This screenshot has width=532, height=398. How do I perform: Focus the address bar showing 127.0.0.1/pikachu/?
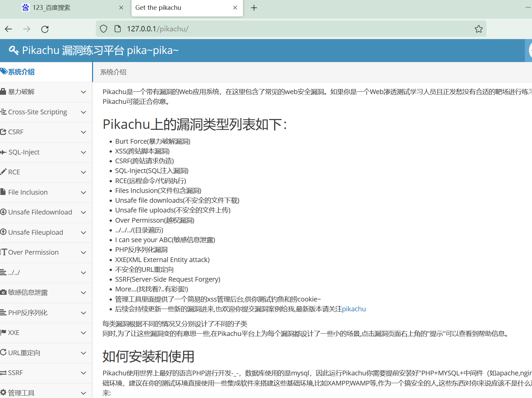[291, 29]
